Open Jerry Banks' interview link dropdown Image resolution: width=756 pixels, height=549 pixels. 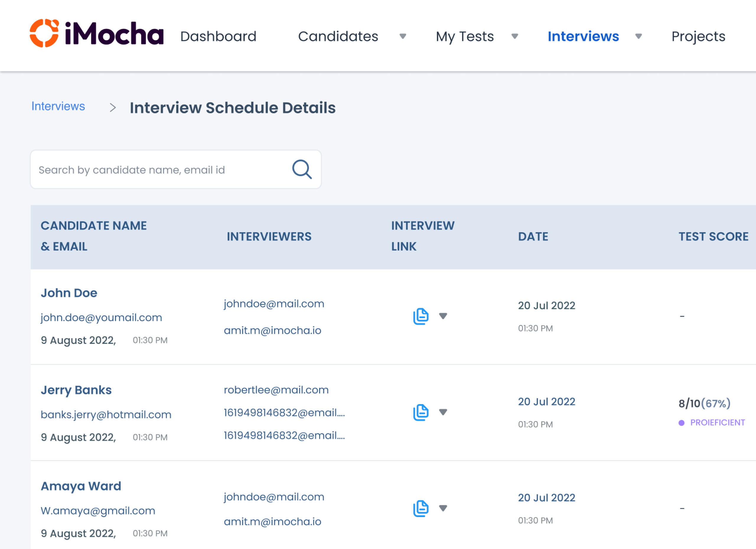[443, 412]
